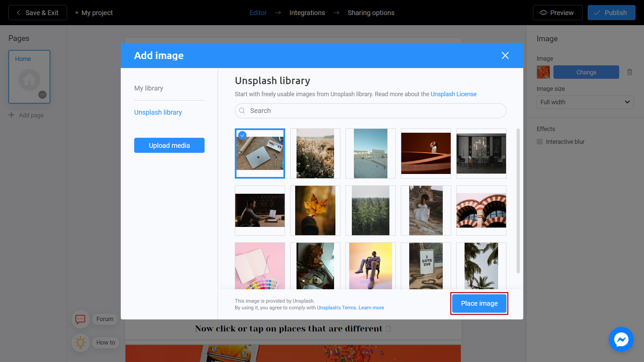Enable the Interactive blur effect

click(x=540, y=141)
